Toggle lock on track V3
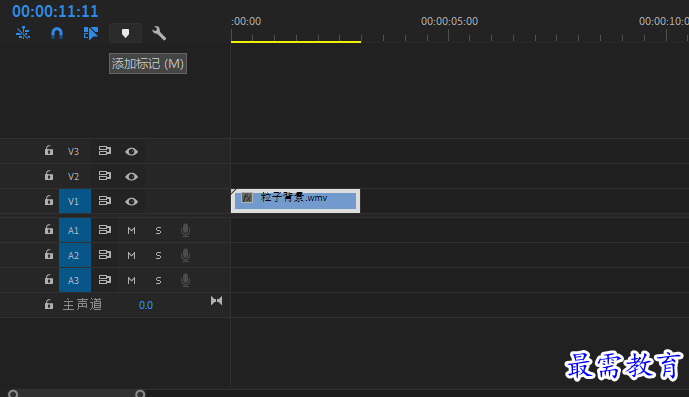Screen dimensions: 689x397 49,150
